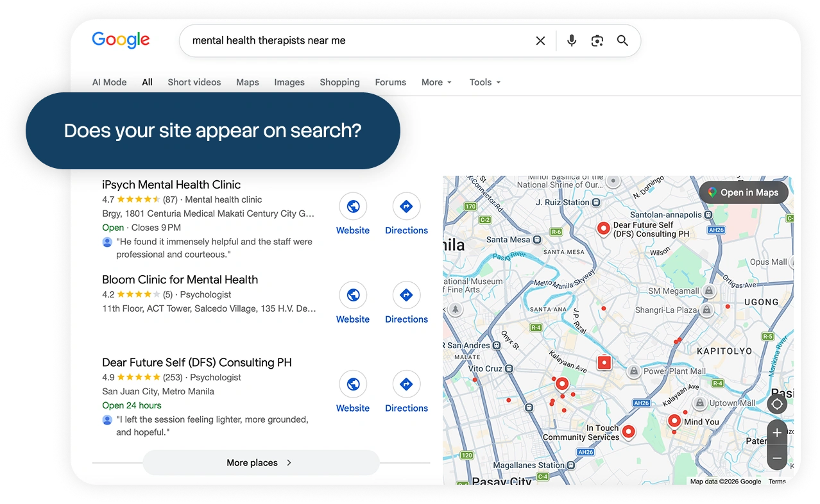Select Mind You map pin
820x504 pixels.
674,421
